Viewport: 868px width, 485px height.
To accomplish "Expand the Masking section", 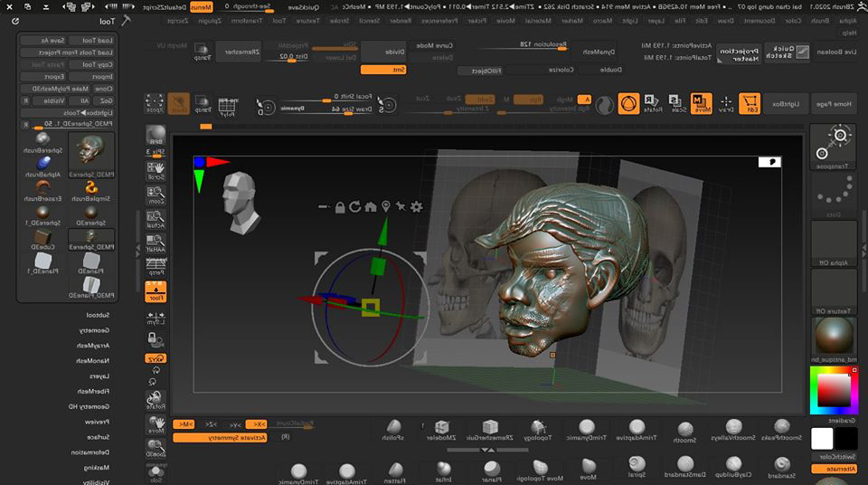I will click(97, 468).
